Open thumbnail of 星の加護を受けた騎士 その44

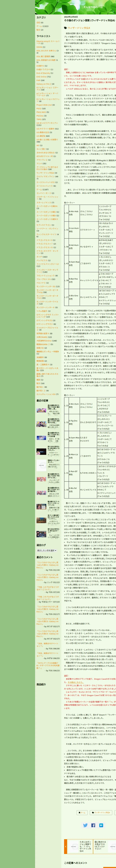[41, 438]
